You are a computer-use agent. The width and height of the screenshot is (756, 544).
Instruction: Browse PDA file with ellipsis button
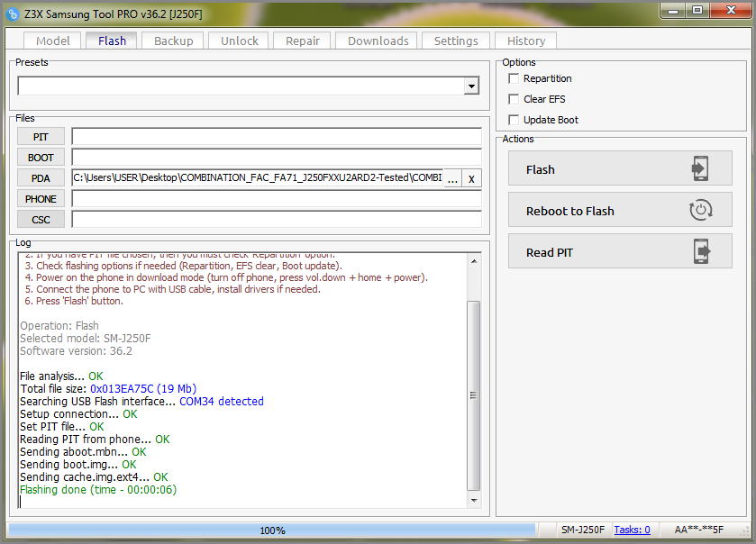tap(452, 178)
